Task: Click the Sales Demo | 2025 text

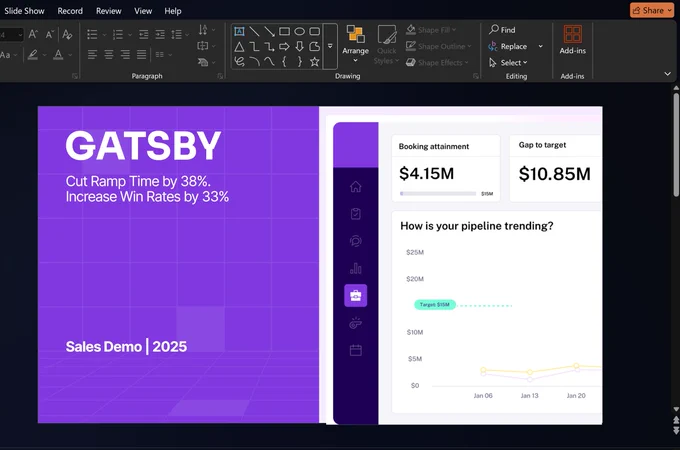Action: coord(126,346)
